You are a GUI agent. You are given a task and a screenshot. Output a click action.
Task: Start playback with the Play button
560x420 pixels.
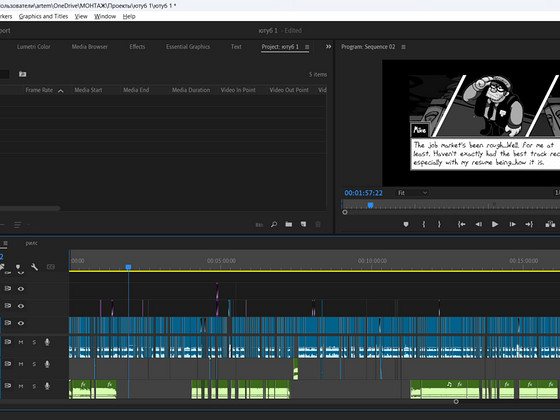tap(495, 224)
